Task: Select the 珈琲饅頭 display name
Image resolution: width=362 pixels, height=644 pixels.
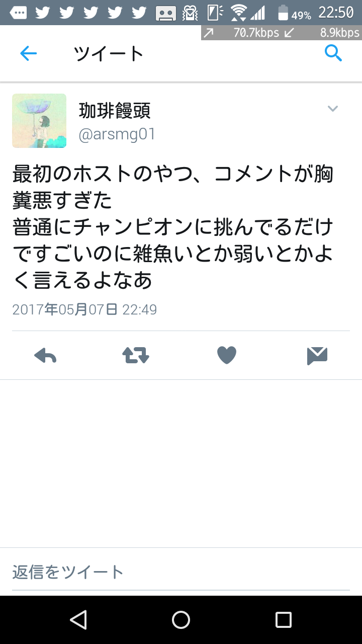Action: (x=115, y=110)
